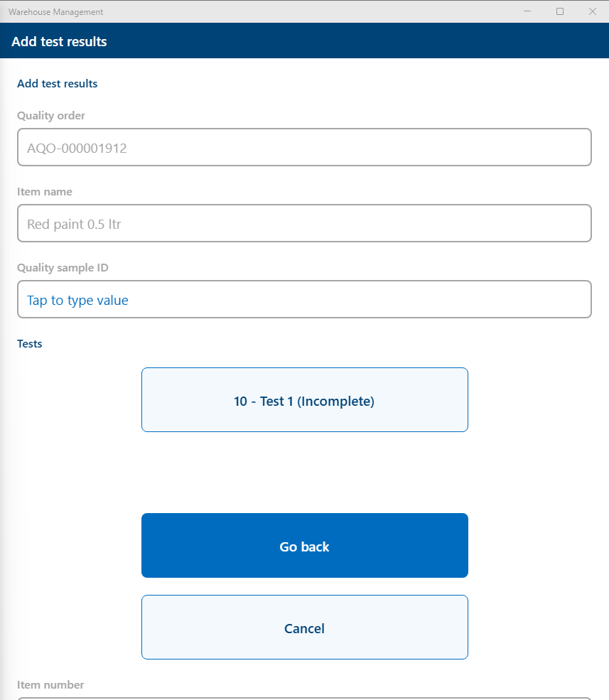Image resolution: width=609 pixels, height=700 pixels.
Task: Maximize the Warehouse Management window
Action: click(x=560, y=11)
